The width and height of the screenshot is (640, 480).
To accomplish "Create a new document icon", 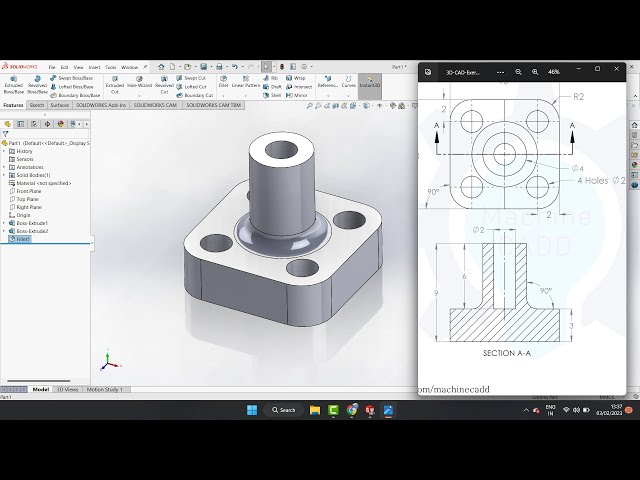I will coord(173,67).
